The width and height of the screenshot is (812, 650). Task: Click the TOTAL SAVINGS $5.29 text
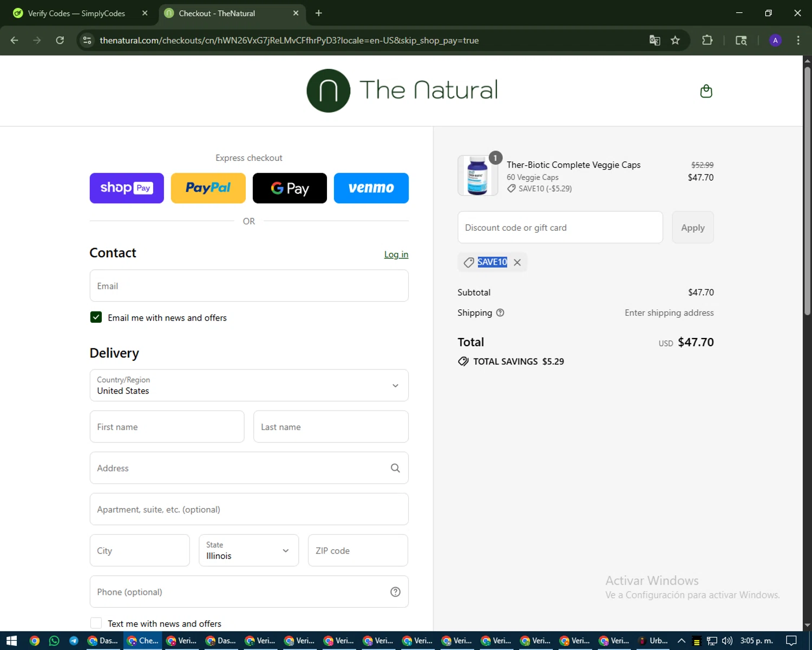click(518, 361)
